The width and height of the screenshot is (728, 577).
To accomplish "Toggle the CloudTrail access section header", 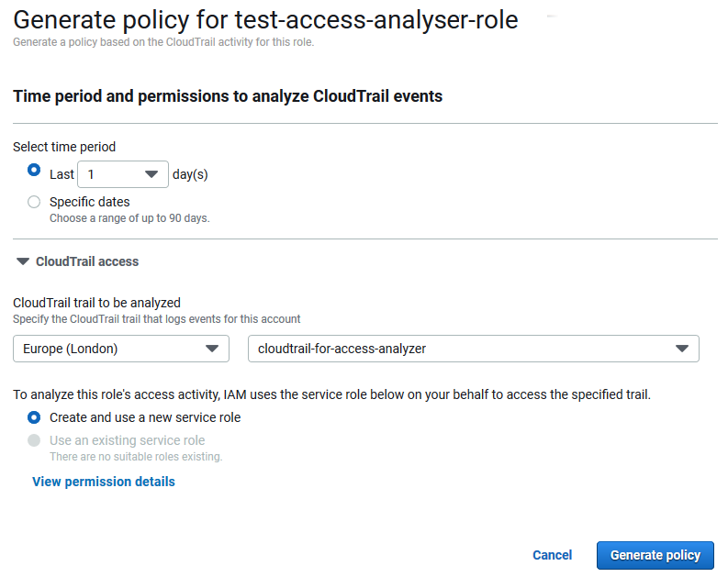I will (87, 261).
